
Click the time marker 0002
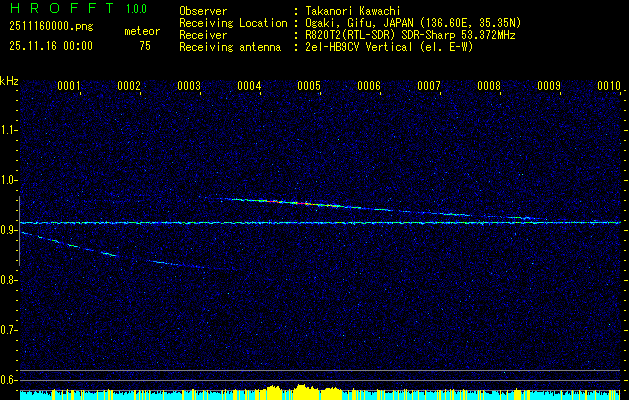pyautogui.click(x=129, y=86)
